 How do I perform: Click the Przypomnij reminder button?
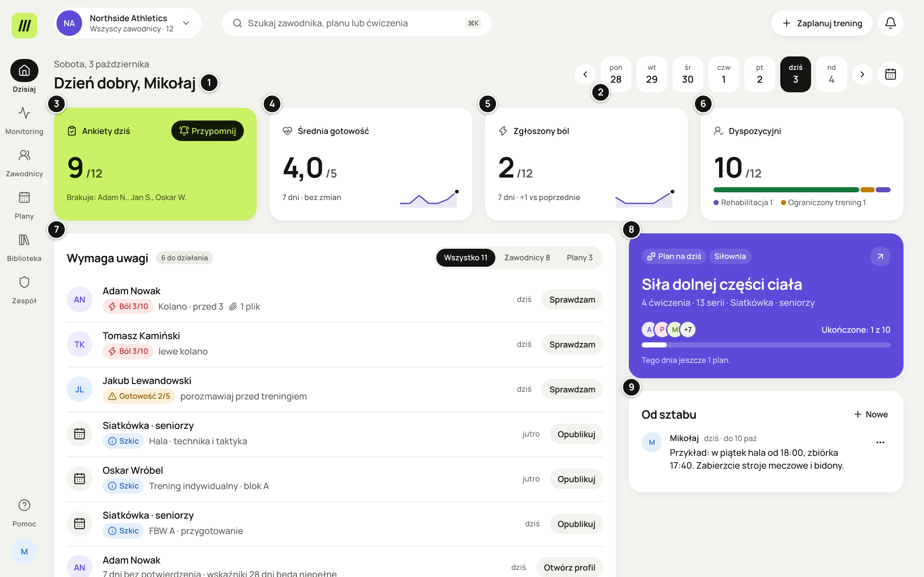pyautogui.click(x=207, y=131)
